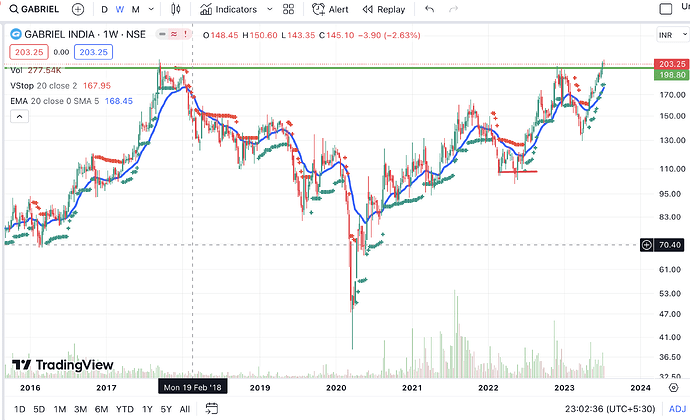
Task: Select the 3M date range
Action: pyautogui.click(x=81, y=409)
